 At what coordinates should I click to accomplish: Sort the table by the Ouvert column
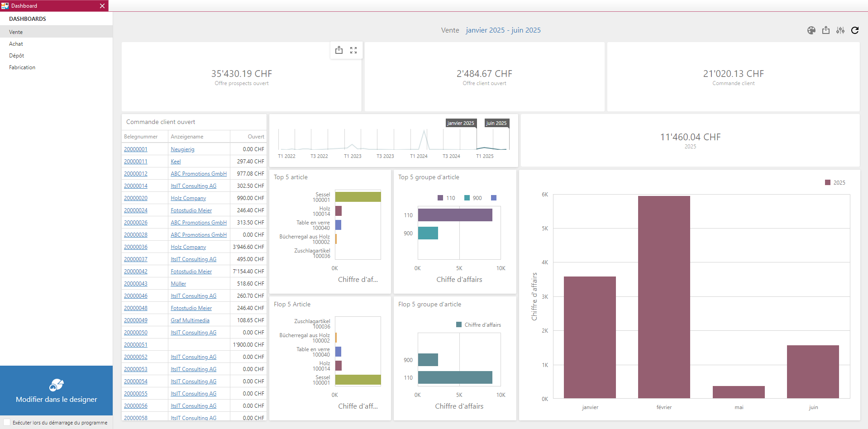pyautogui.click(x=255, y=136)
